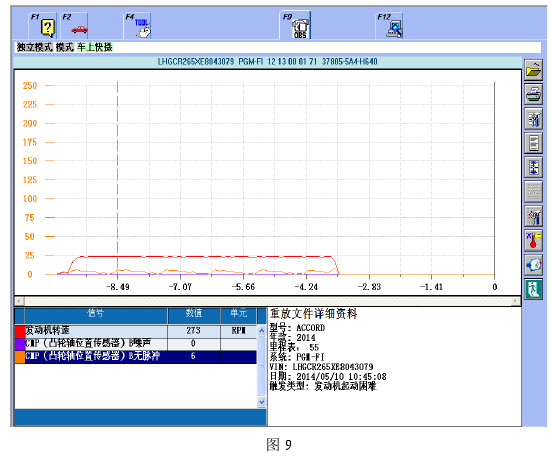
Task: Click the 信号 column header
Action: pos(96,314)
